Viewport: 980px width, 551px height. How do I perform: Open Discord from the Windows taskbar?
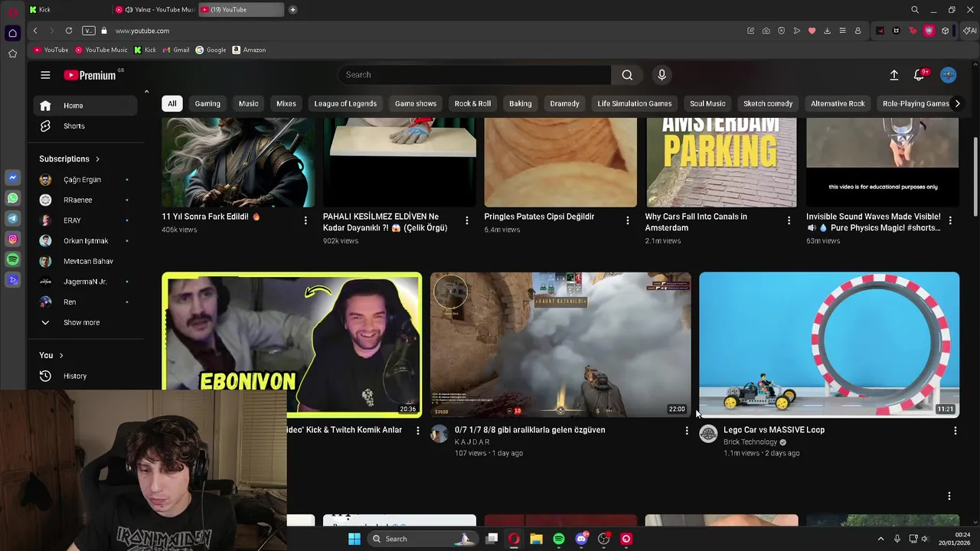[x=581, y=539]
